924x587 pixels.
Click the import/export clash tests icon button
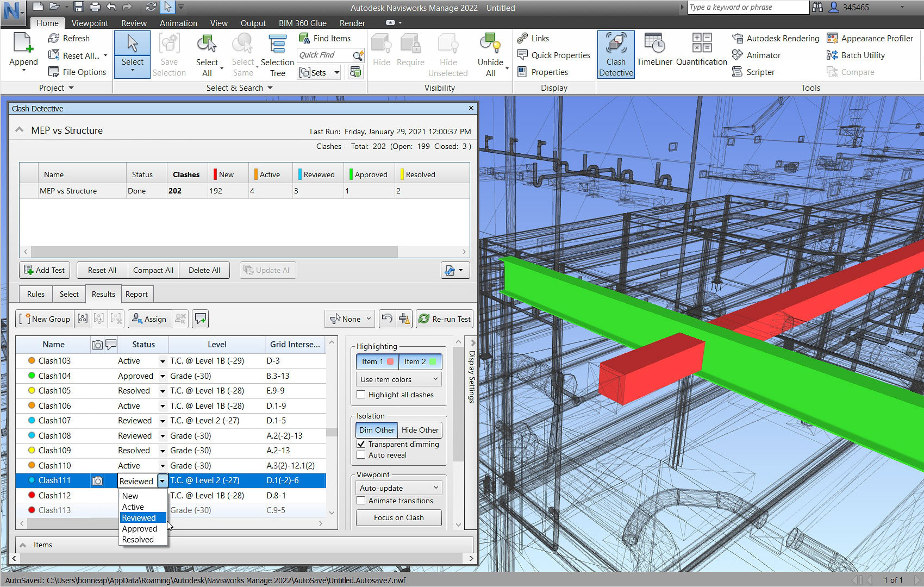pos(455,270)
